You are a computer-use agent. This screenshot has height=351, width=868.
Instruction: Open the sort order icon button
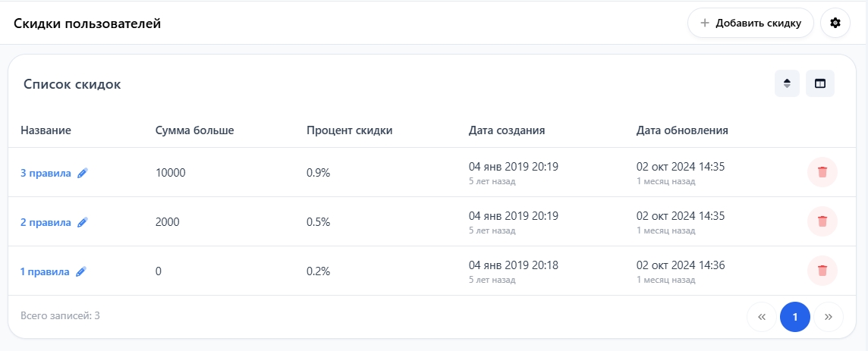click(x=787, y=83)
